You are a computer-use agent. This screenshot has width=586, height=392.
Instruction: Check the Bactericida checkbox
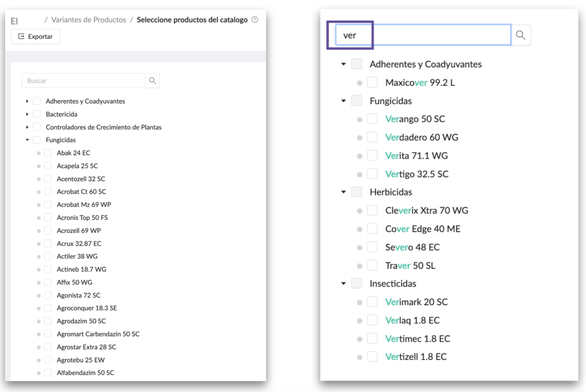pyautogui.click(x=37, y=114)
